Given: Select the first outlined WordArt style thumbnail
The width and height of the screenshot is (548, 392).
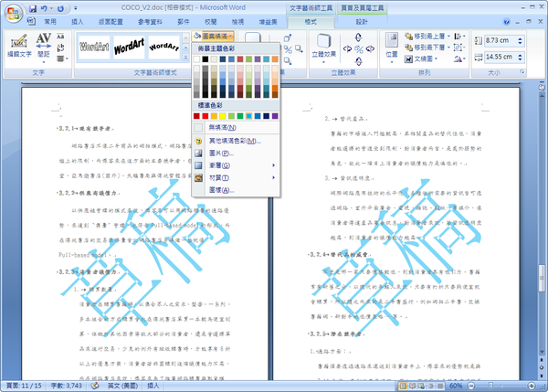Looking at the screenshot, I should (x=94, y=47).
